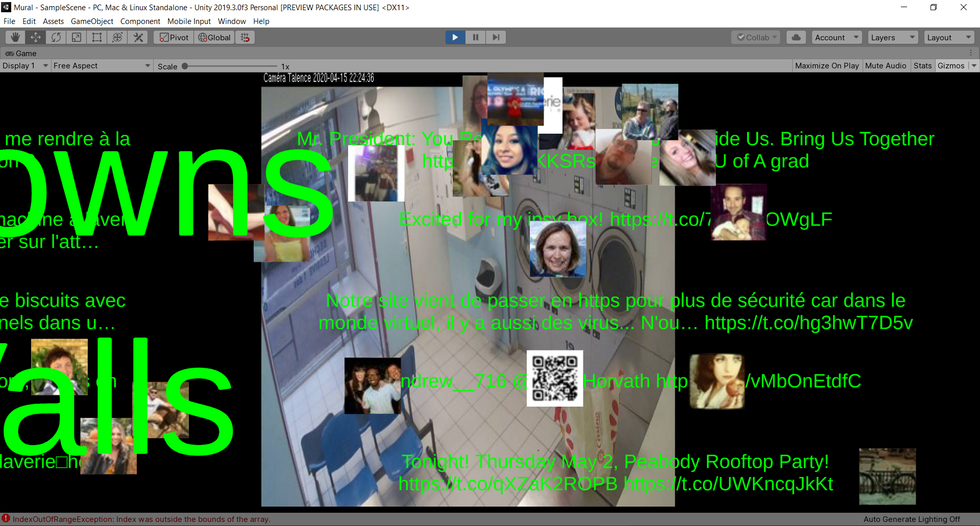Toggle Mute Audio in Game view
This screenshot has width=980, height=526.
886,66
